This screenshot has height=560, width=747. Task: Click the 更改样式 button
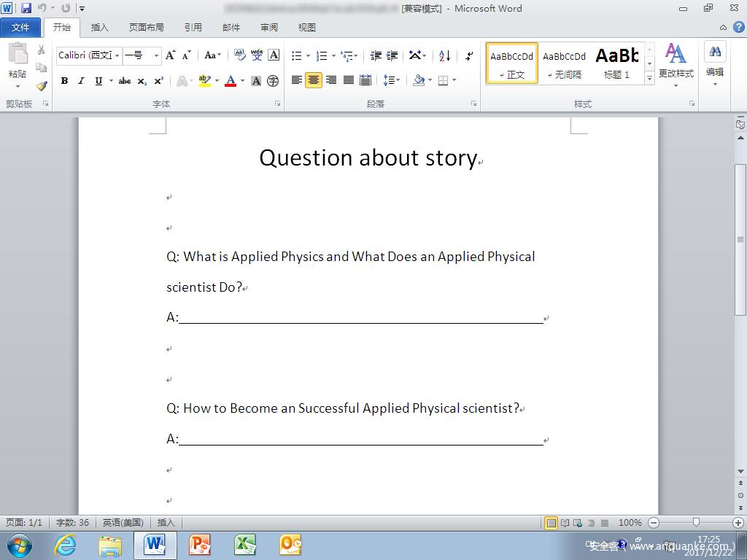click(676, 62)
